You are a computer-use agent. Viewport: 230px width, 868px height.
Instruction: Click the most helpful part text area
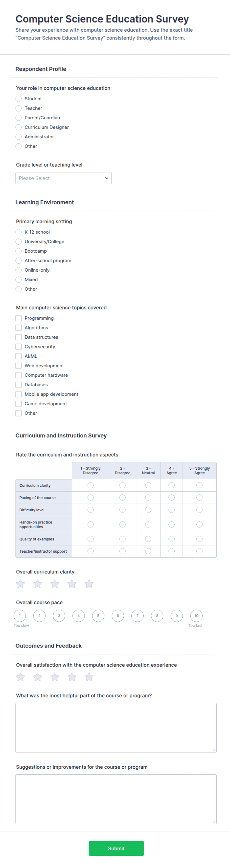[116, 727]
